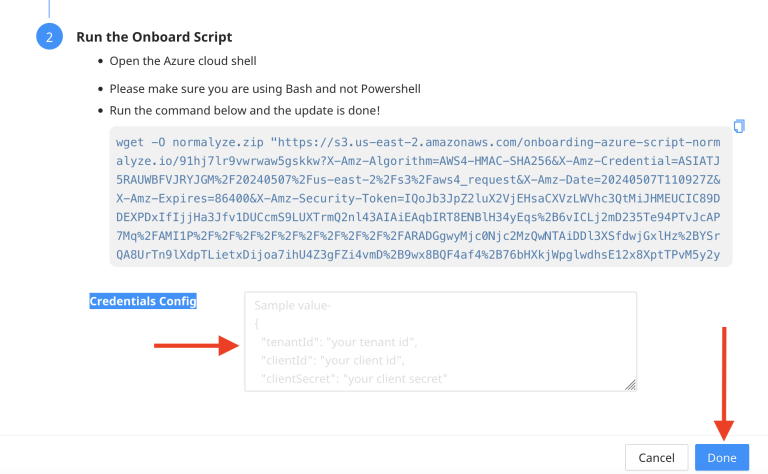Grab the textarea resize handle corner
Viewport: 768px width, 474px height.
(x=631, y=384)
